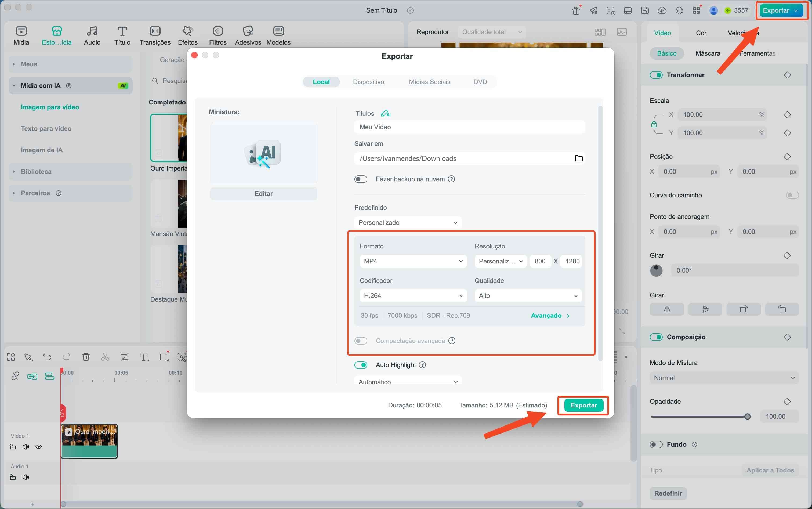This screenshot has height=509, width=812.
Task: Enable Fazer backup na nuvem toggle
Action: tap(361, 179)
